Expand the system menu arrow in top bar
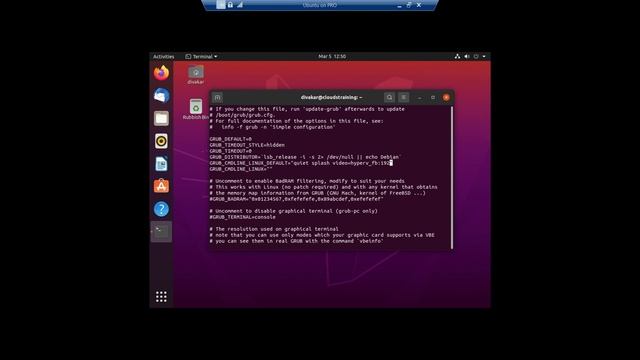640x360 pixels. tap(484, 56)
